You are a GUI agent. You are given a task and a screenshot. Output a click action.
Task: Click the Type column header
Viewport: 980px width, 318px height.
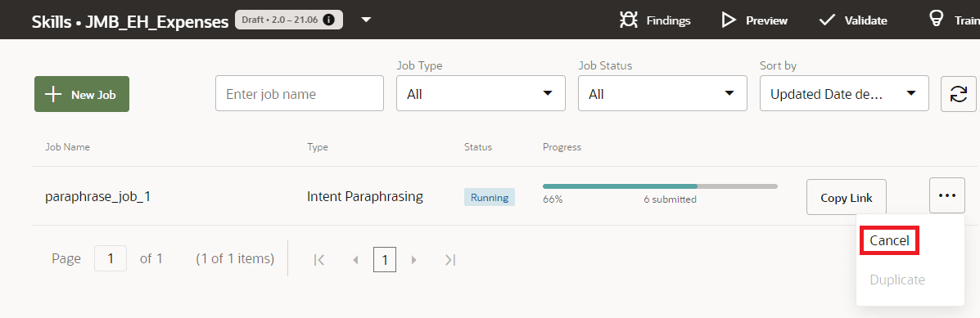point(318,147)
